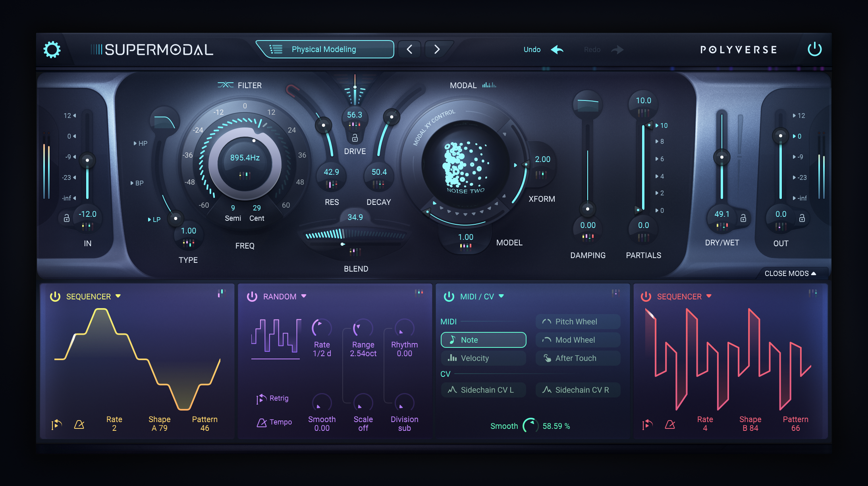Toggle the red SEQUENCER power button
This screenshot has width=868, height=486.
click(646, 297)
